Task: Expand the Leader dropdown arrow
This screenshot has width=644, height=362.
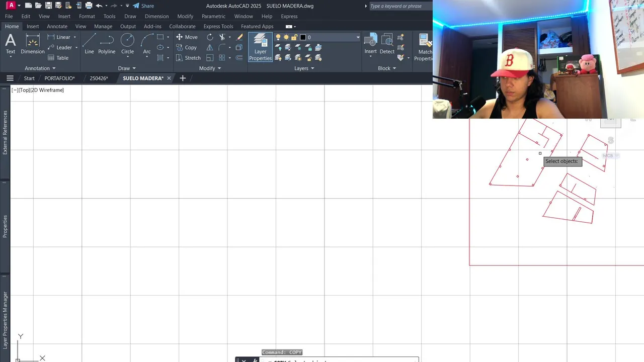Action: (x=76, y=47)
